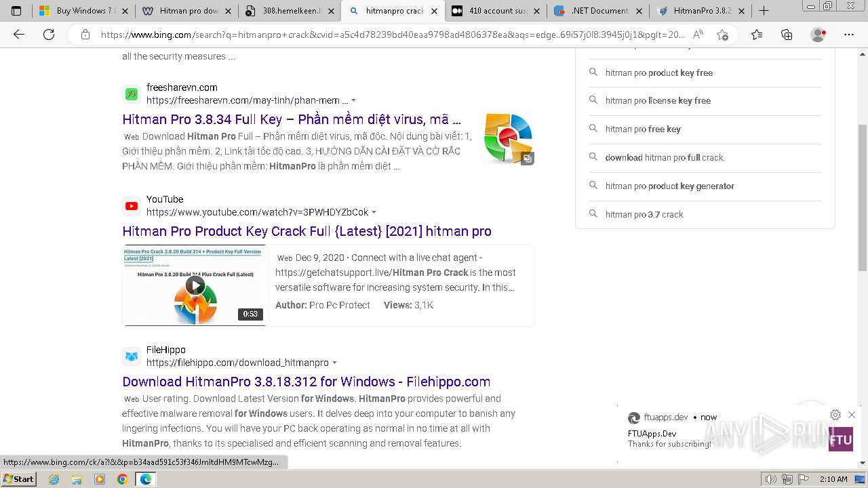Switch to .NET Document tab
Image resolution: width=868 pixels, height=488 pixels.
(x=599, y=11)
